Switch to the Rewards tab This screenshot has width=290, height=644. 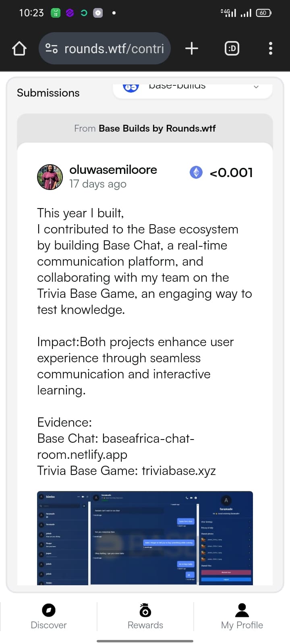click(x=145, y=616)
